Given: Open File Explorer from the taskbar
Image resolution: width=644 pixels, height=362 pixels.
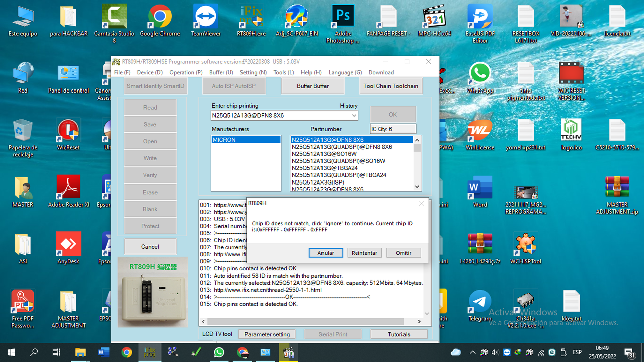Looking at the screenshot, I should coord(80,352).
